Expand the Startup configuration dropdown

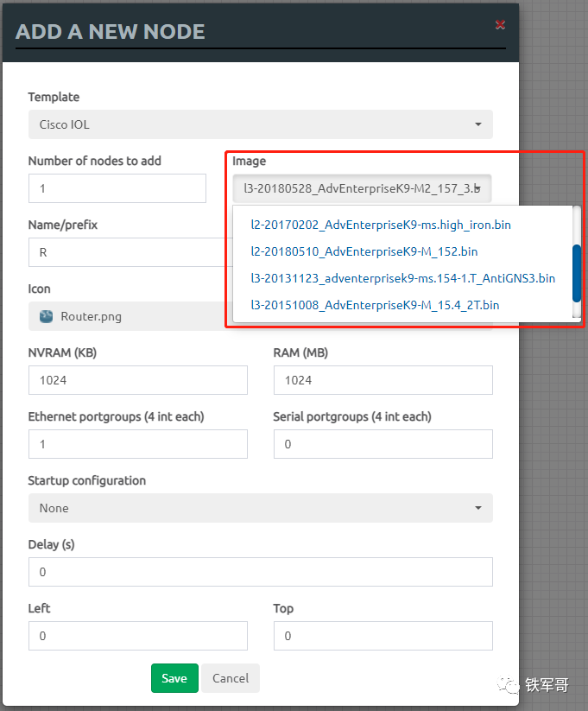[260, 508]
